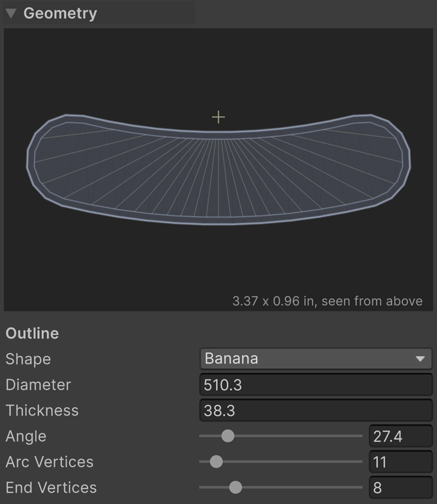This screenshot has width=437, height=504.
Task: Click the Thickness label
Action: click(x=42, y=410)
